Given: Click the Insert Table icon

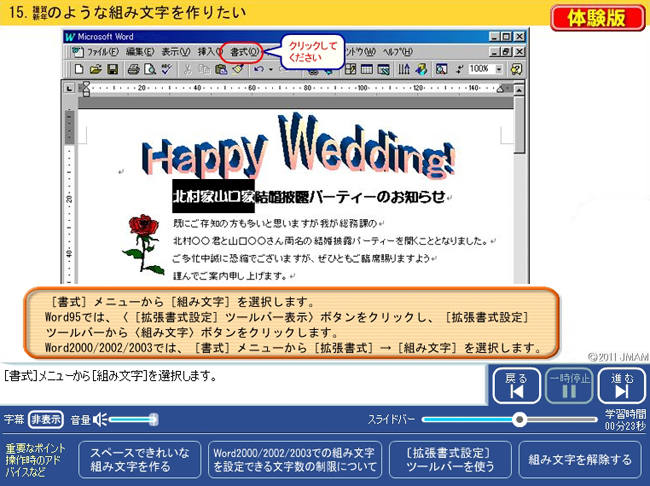Looking at the screenshot, I should pyautogui.click(x=367, y=69).
